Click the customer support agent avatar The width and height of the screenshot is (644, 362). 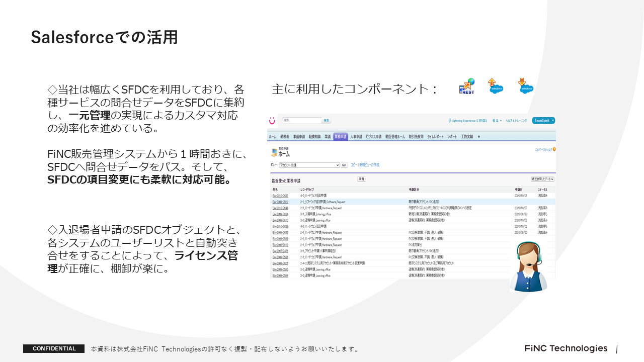tap(528, 266)
